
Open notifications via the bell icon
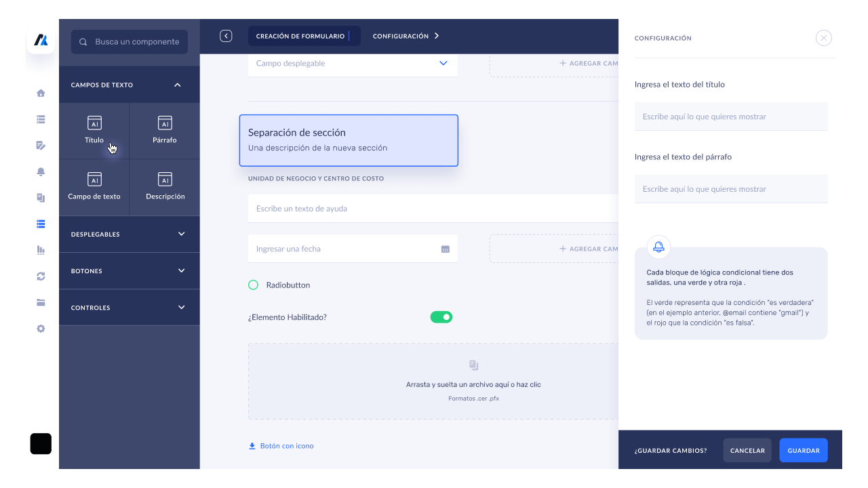pos(41,171)
